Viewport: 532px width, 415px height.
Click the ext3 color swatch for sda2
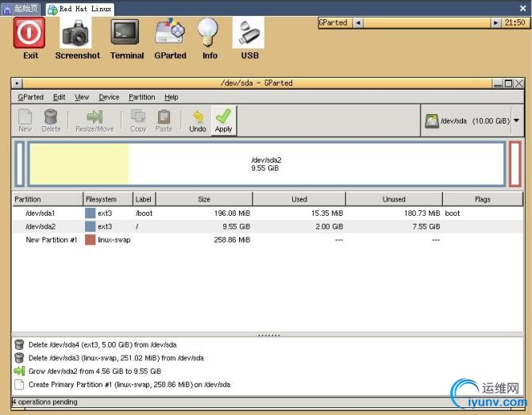(x=90, y=226)
